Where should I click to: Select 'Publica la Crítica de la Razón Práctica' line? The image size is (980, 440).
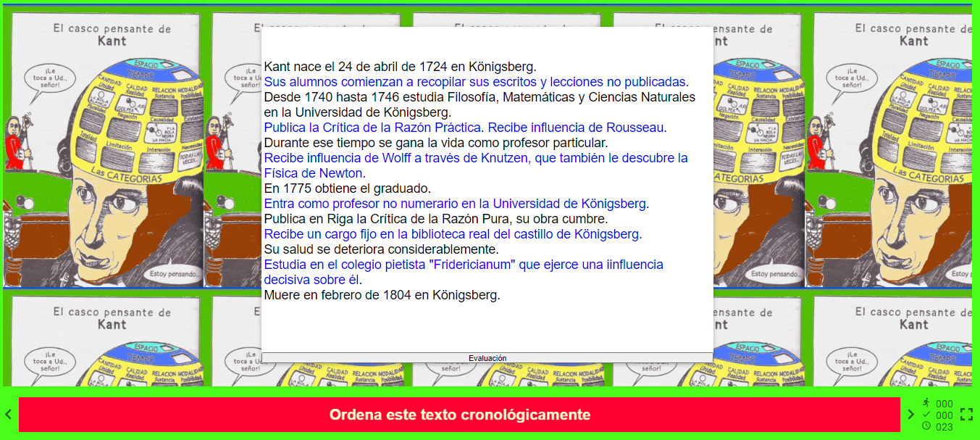(x=465, y=128)
